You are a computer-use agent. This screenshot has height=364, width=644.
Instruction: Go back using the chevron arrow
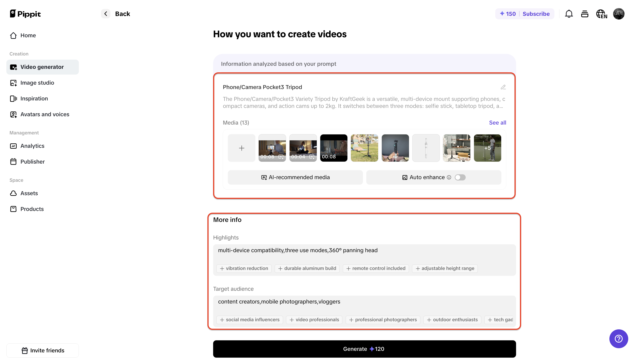point(106,14)
